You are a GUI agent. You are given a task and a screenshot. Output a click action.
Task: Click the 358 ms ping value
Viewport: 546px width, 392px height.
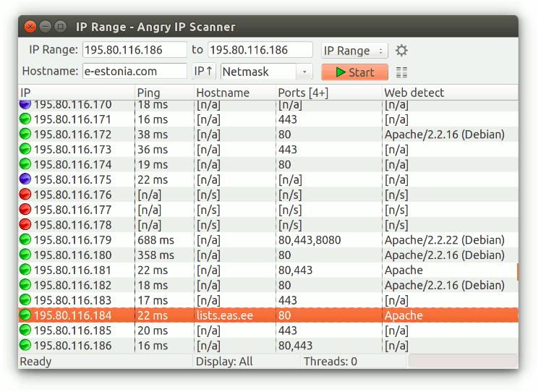155,255
